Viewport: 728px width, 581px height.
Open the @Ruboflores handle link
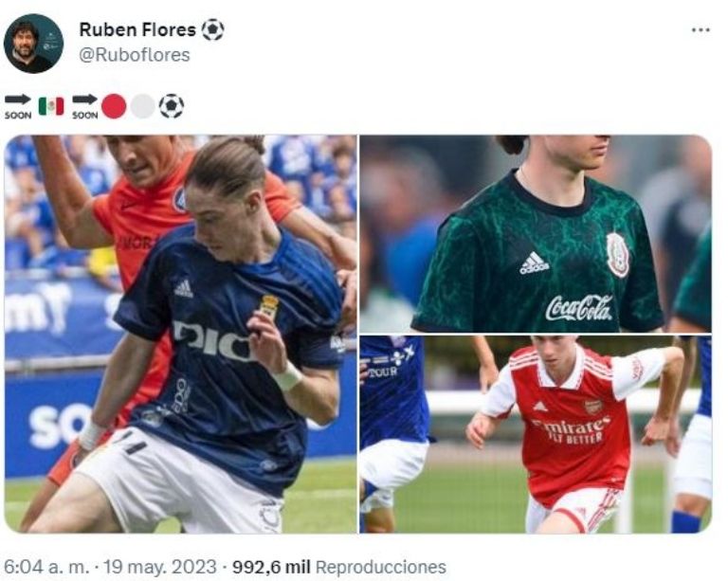[135, 55]
